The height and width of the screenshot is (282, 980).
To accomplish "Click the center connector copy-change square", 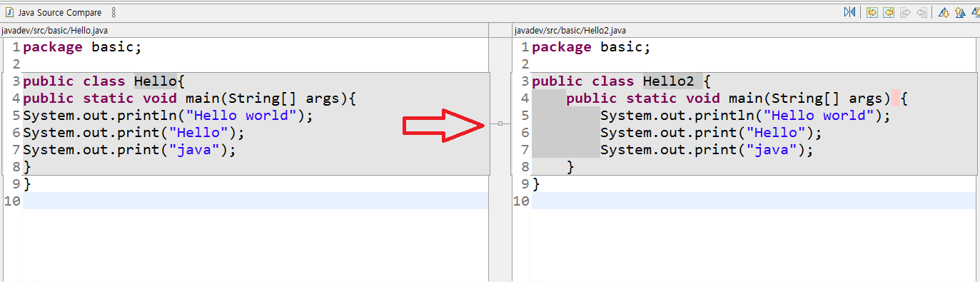I will (x=500, y=124).
